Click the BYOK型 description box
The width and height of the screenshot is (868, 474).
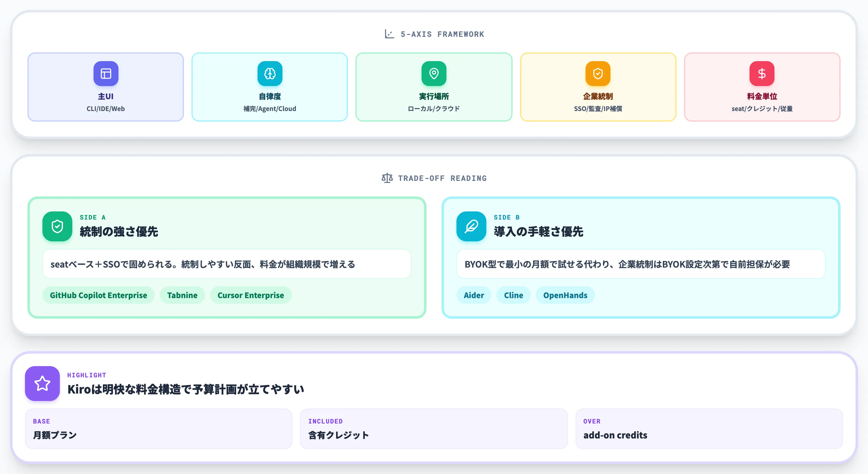[x=641, y=264]
